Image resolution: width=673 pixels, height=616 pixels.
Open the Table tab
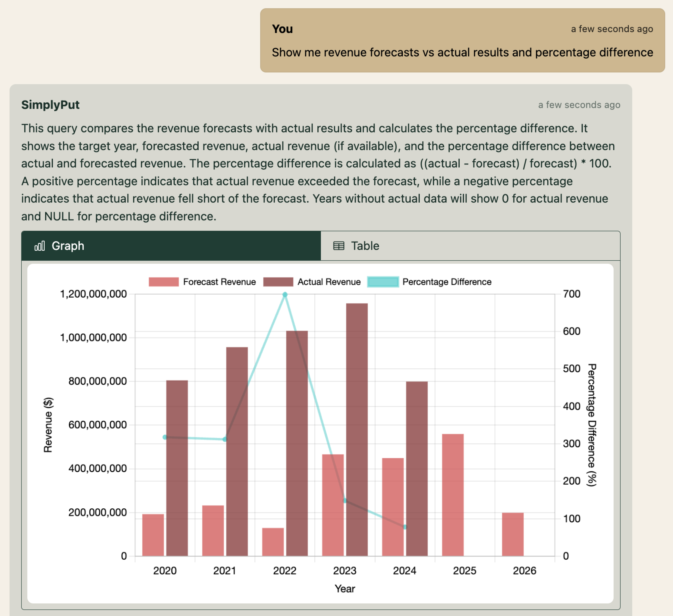click(x=470, y=246)
